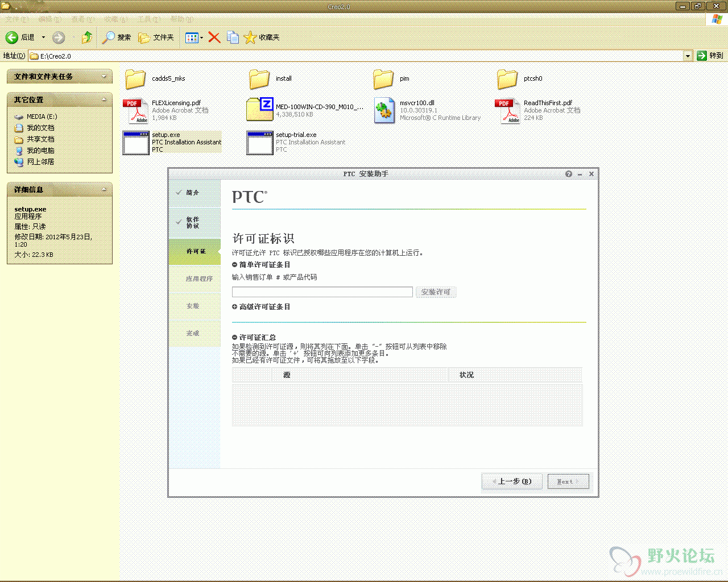Select msvcr100.dll file icon
Screen dimensions: 728x582
pos(384,111)
